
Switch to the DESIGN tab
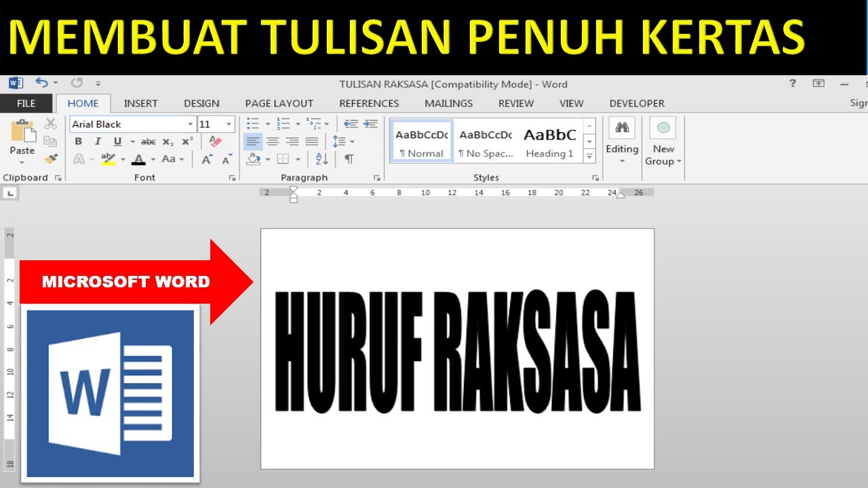tap(201, 104)
